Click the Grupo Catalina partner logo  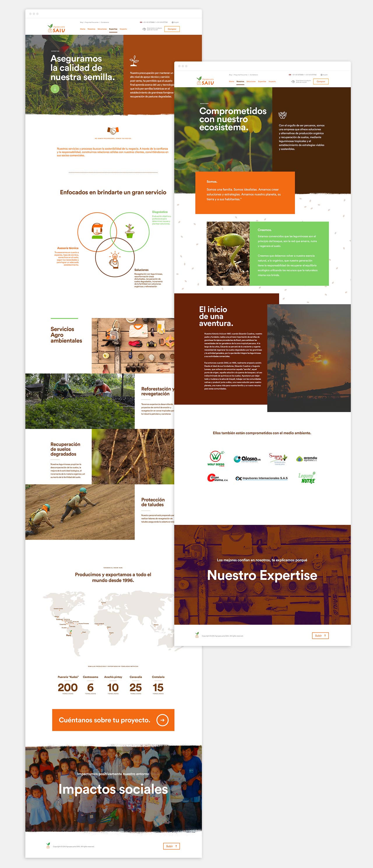click(x=218, y=478)
